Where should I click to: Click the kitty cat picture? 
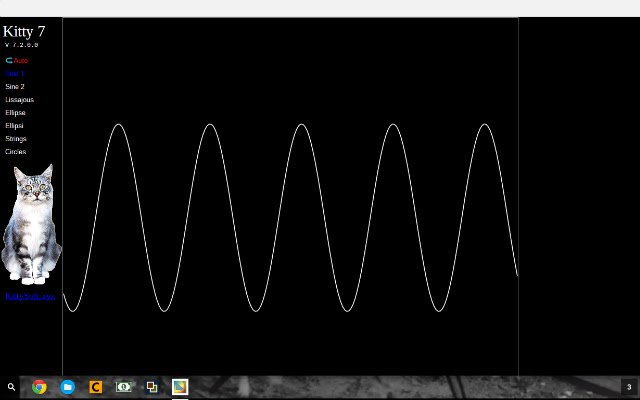31,224
